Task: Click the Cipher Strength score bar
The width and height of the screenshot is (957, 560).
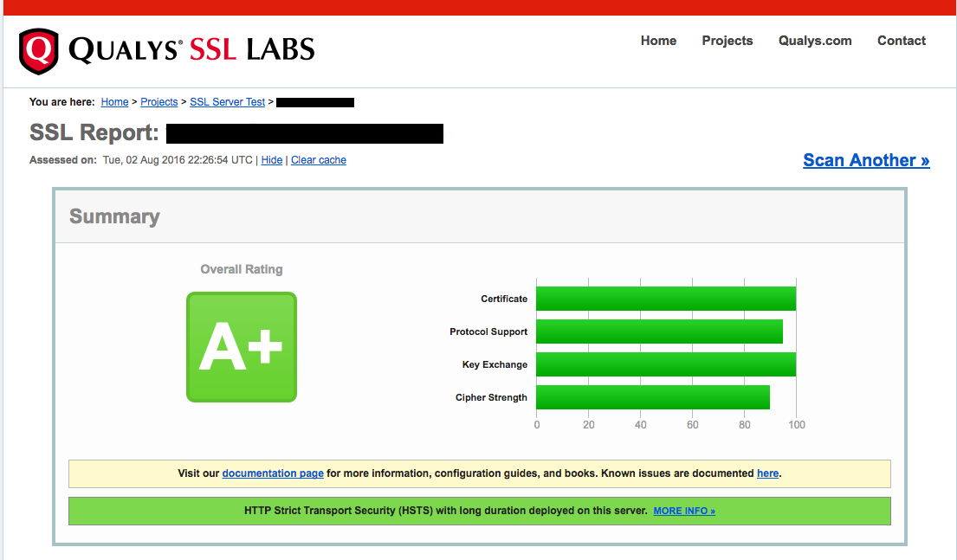Action: (653, 398)
